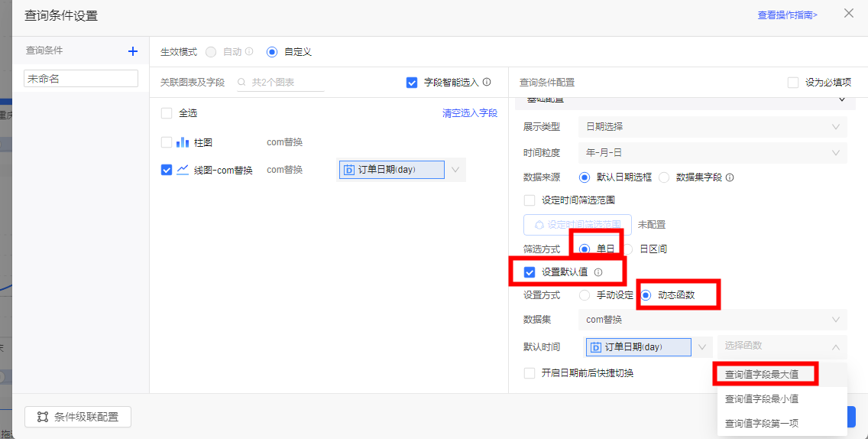Click the info icon next to 字段智能选入
The width and height of the screenshot is (868, 439).
click(x=487, y=82)
